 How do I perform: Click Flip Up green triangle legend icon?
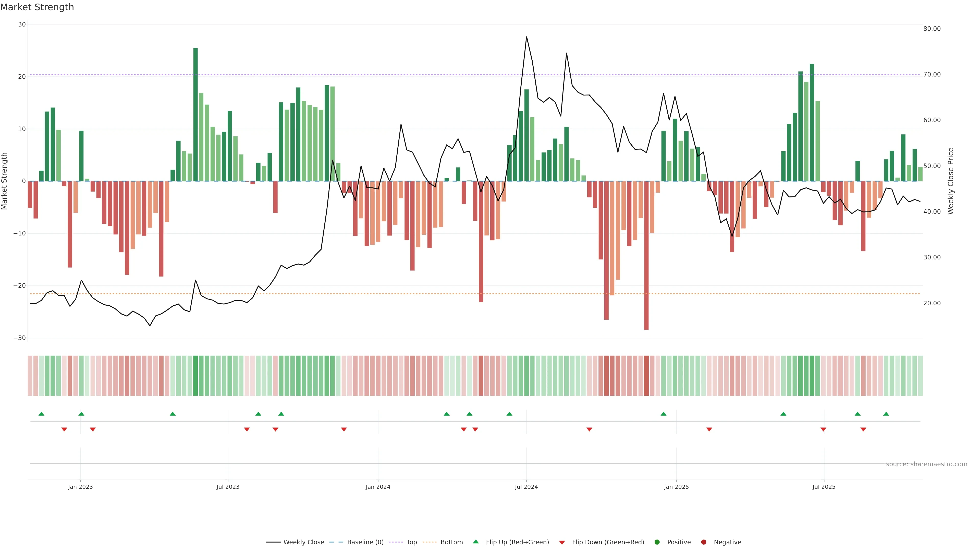click(475, 542)
